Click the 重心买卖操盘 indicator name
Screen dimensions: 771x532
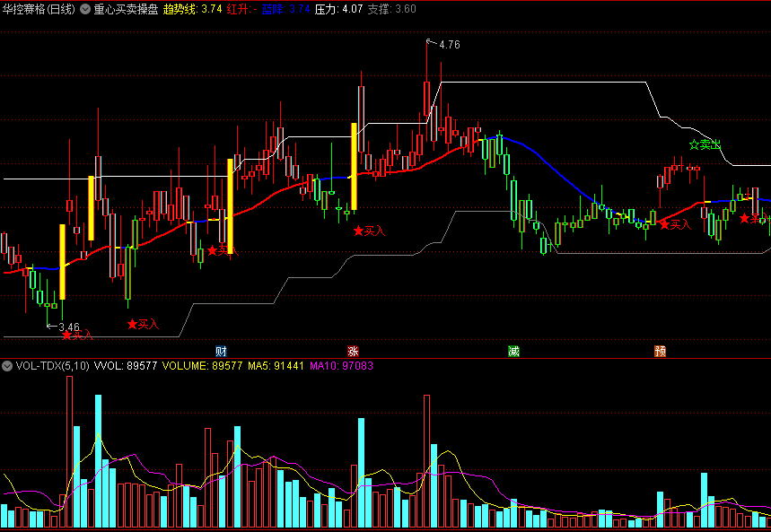click(x=126, y=9)
